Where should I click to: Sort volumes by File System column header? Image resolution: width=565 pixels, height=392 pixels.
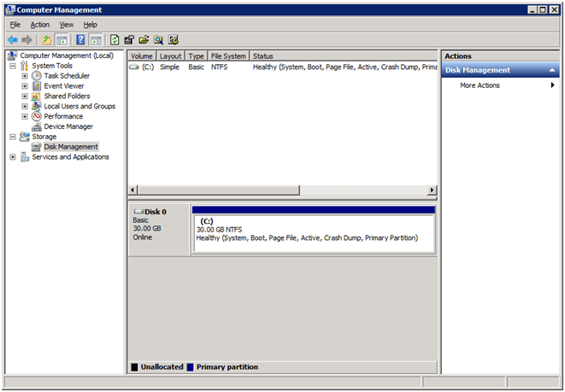click(x=228, y=56)
